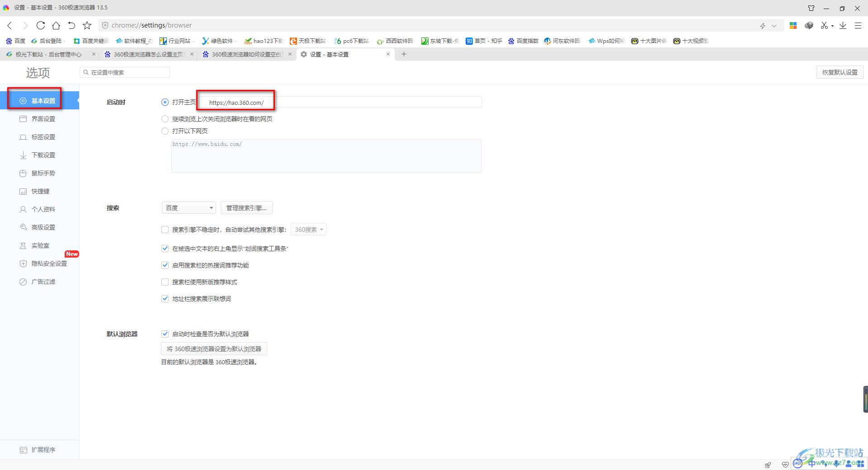Bookmark the page with the star icon

point(87,26)
